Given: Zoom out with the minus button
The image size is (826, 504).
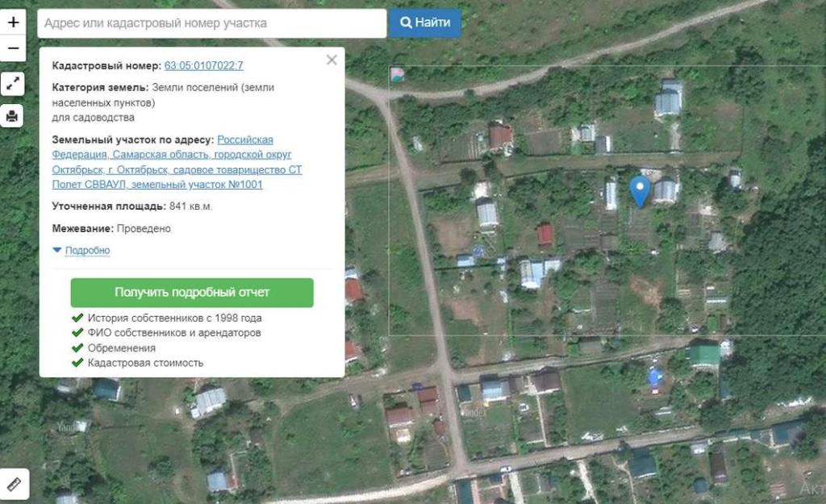Looking at the screenshot, I should (x=13, y=48).
